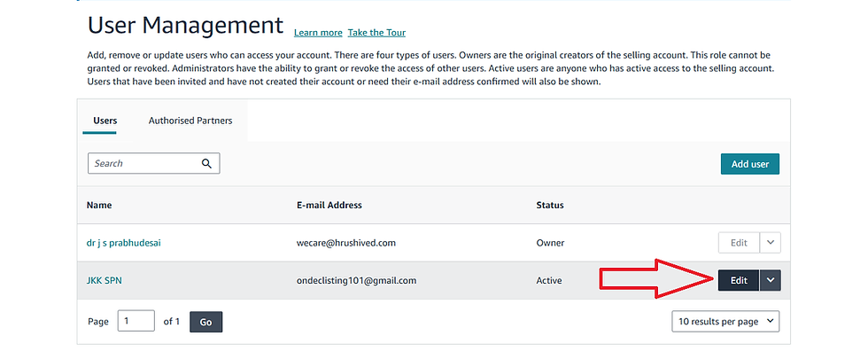868x359 pixels.
Task: Open the 10 results per page dropdown
Action: [726, 321]
